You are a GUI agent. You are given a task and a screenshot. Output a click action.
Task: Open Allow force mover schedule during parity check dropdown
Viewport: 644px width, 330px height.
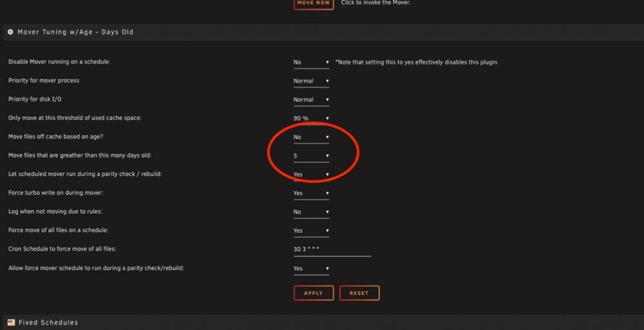[x=311, y=269]
